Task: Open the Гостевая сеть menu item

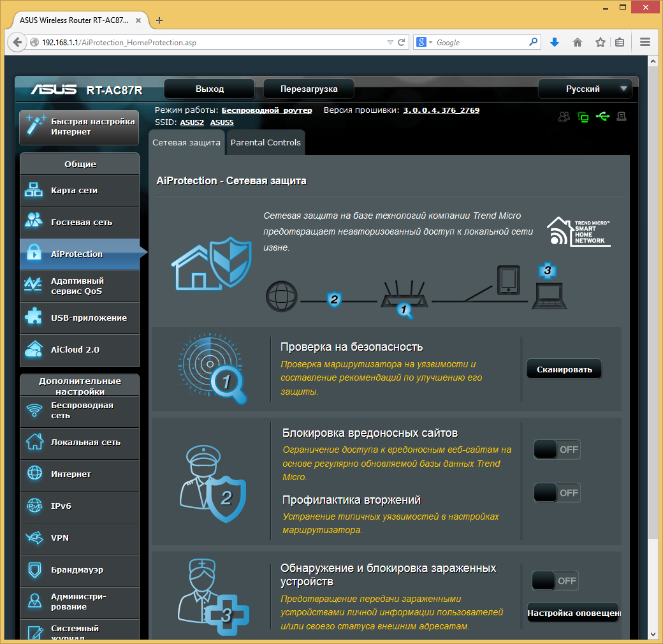Action: coord(80,222)
